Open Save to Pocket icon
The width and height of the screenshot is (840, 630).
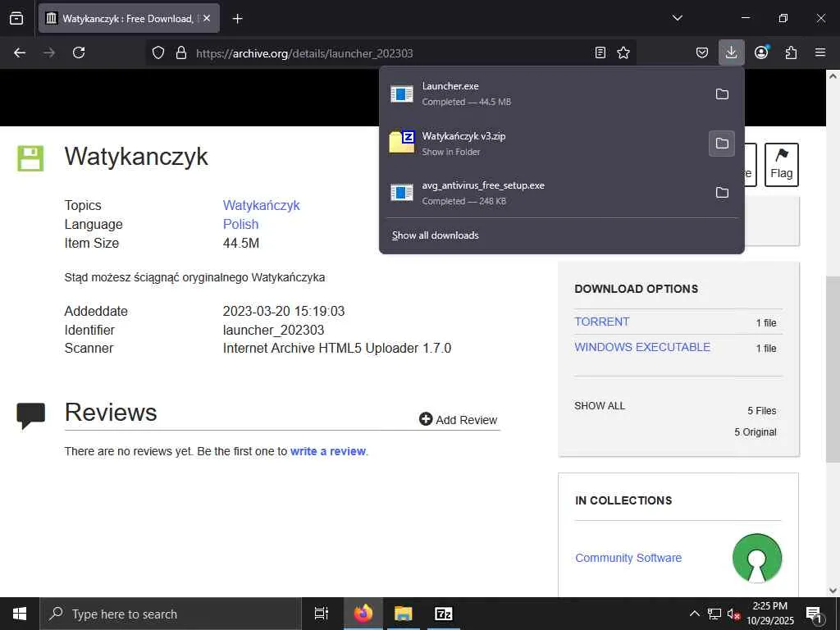point(702,52)
